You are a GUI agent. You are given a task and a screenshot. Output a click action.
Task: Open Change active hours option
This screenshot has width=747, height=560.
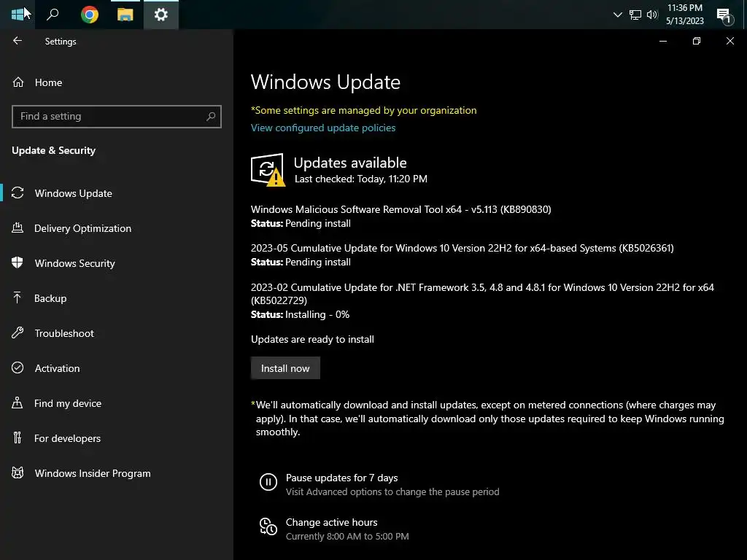pyautogui.click(x=332, y=522)
